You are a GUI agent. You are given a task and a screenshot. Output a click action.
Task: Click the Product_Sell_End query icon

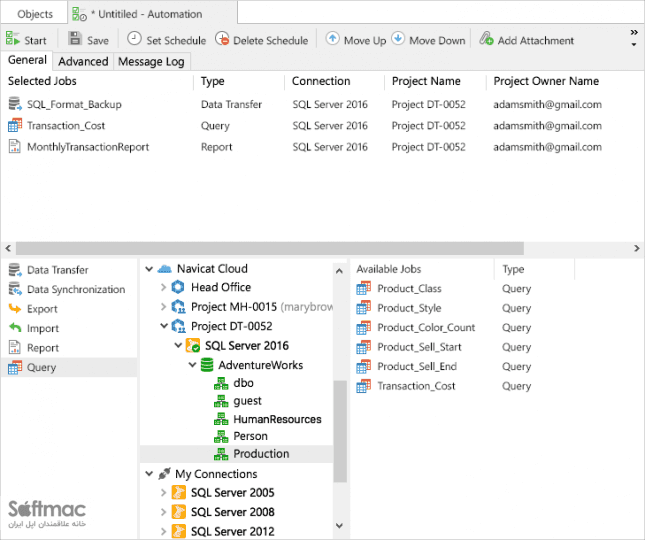[364, 366]
